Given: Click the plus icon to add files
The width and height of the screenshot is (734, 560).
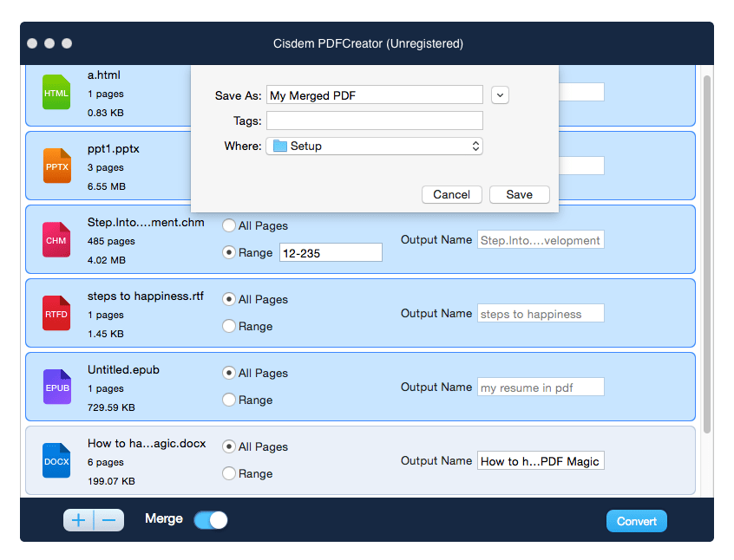Looking at the screenshot, I should coord(77,520).
